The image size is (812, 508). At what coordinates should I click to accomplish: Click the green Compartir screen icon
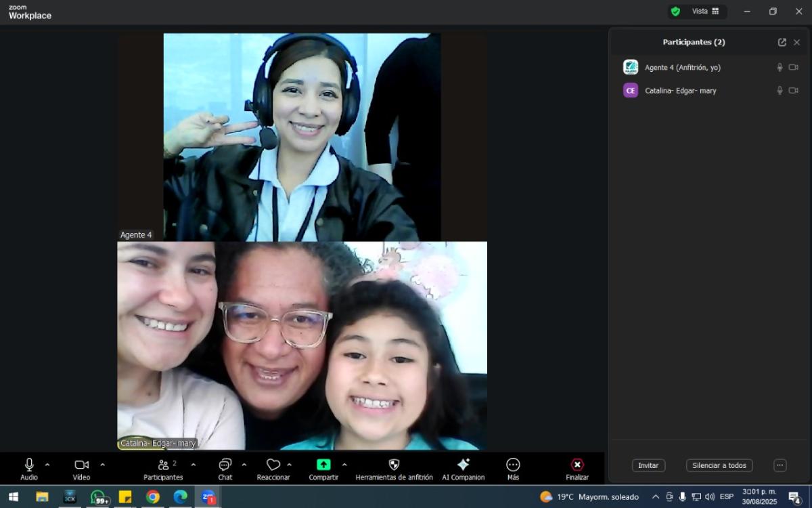(x=323, y=465)
